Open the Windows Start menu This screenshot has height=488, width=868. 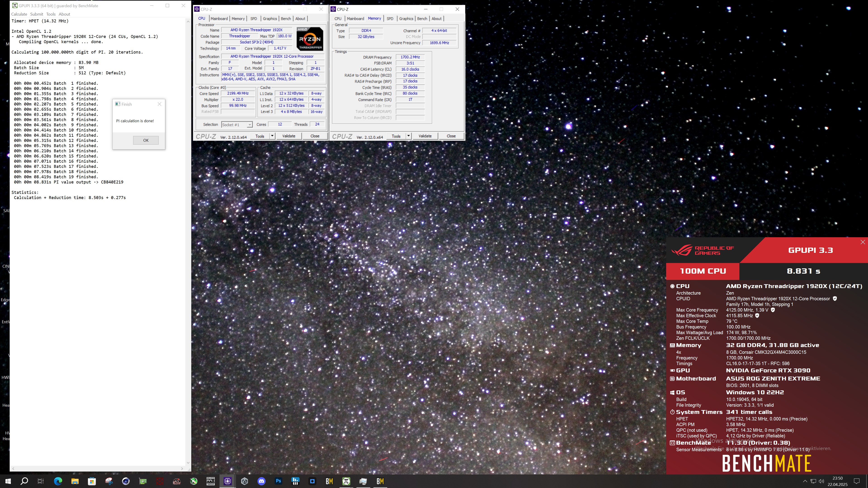pos(8,481)
